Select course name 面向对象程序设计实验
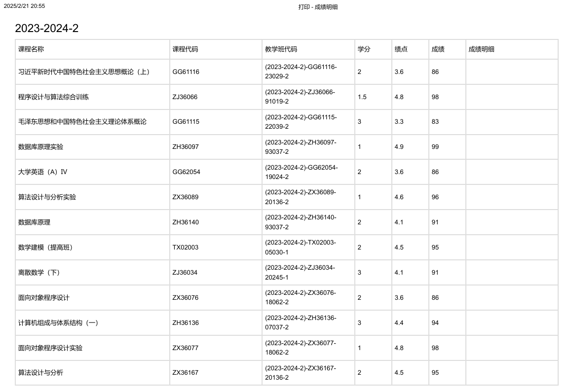The height and width of the screenshot is (392, 570). click(x=50, y=348)
